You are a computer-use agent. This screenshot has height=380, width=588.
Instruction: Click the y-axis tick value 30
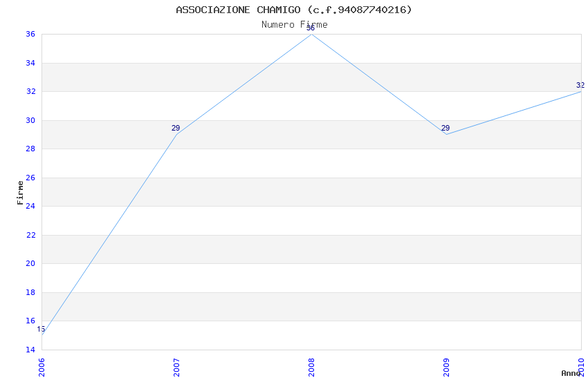[30, 120]
